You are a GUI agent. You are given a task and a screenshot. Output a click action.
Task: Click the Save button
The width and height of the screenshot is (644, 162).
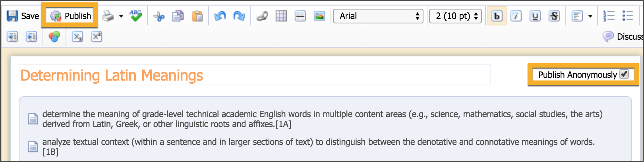pos(23,16)
